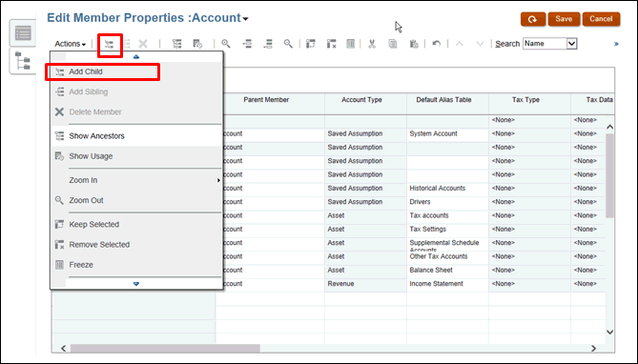The width and height of the screenshot is (638, 364).
Task: Click the vertical scrollbar thumb
Action: click(610, 175)
